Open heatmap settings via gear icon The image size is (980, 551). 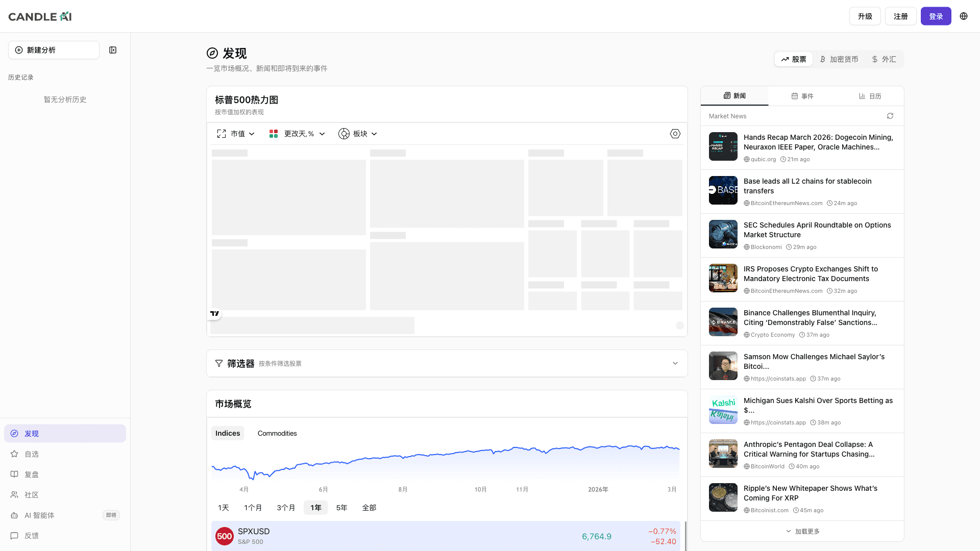point(675,133)
